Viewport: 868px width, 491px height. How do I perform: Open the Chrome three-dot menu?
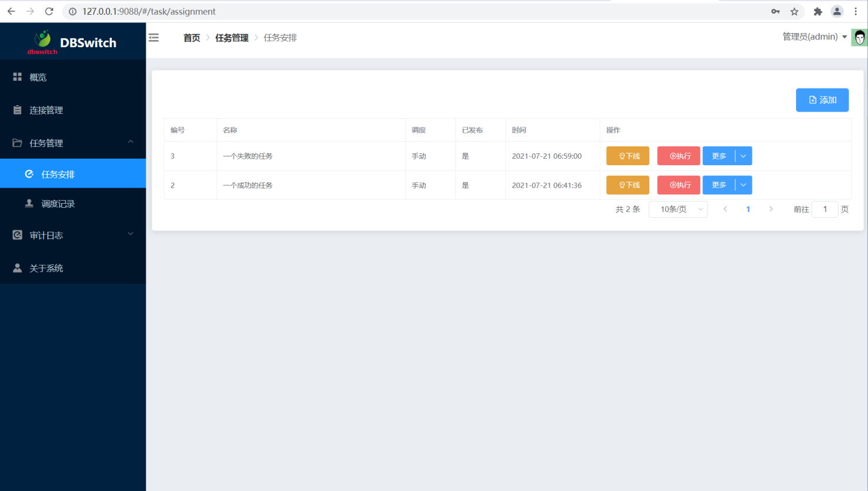tap(856, 11)
